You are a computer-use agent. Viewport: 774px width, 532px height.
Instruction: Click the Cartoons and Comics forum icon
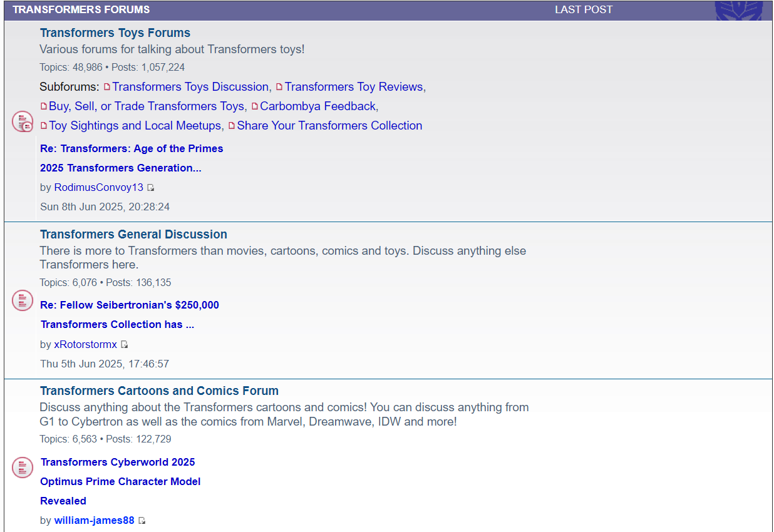tap(23, 468)
